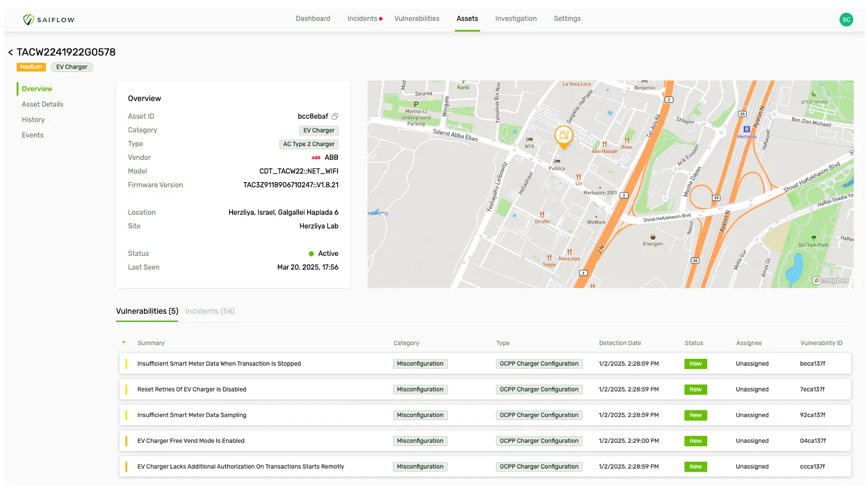Click the Giraffe restaurant icon on map

pyautogui.click(x=542, y=215)
